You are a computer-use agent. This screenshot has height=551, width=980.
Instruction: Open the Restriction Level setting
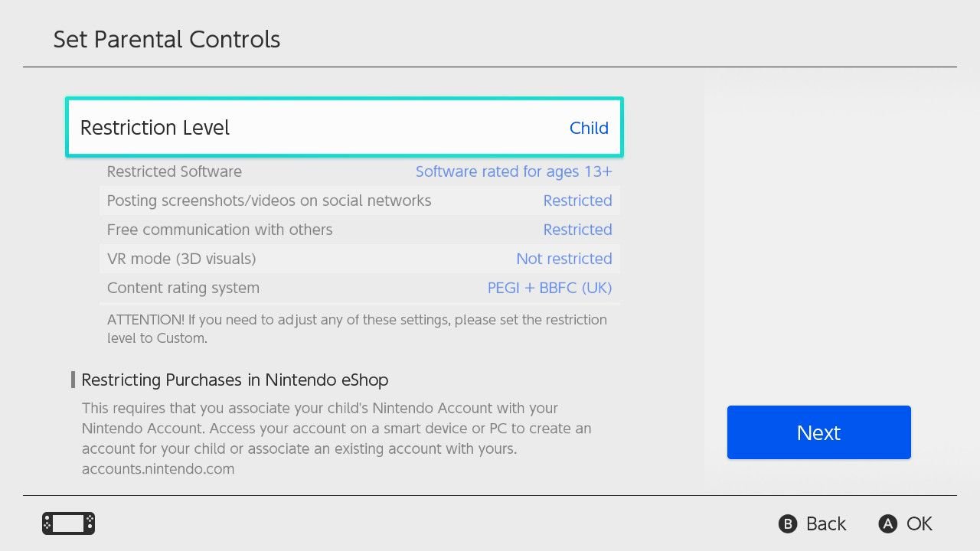point(155,128)
